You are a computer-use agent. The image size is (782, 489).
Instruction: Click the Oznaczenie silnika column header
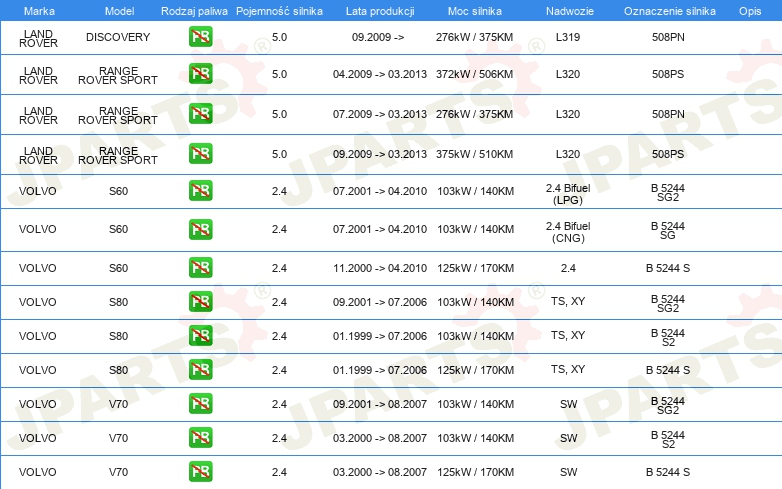tap(670, 11)
